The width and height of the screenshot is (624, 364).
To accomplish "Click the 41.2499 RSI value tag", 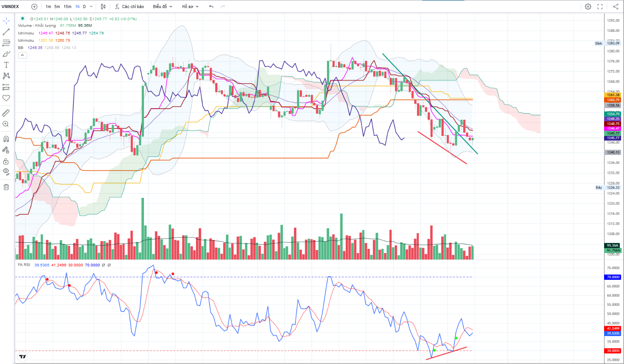I will pos(613,328).
